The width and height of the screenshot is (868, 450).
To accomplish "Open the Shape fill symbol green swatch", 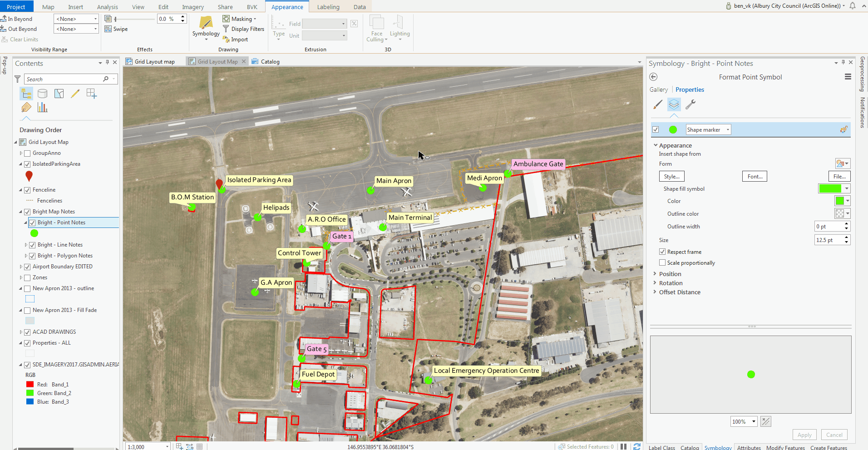I will click(830, 188).
